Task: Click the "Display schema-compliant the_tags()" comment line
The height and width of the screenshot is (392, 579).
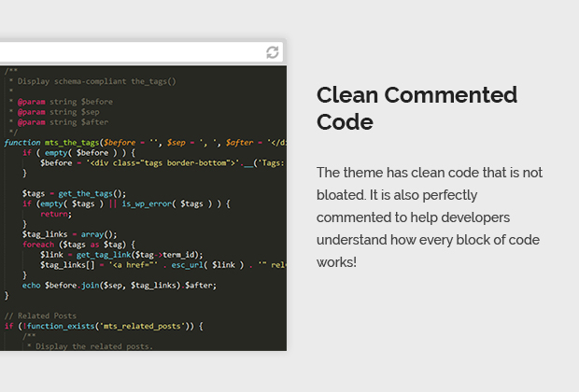Action: click(94, 81)
